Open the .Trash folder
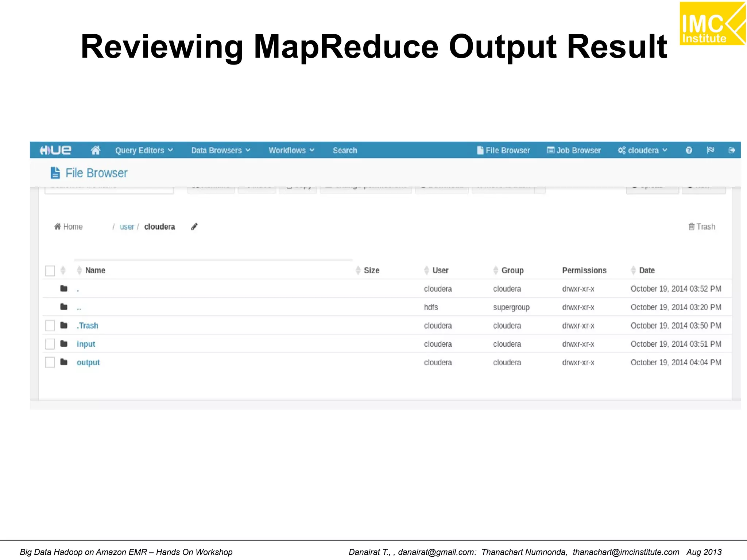Viewport: 747px width, 560px height. pyautogui.click(x=88, y=326)
